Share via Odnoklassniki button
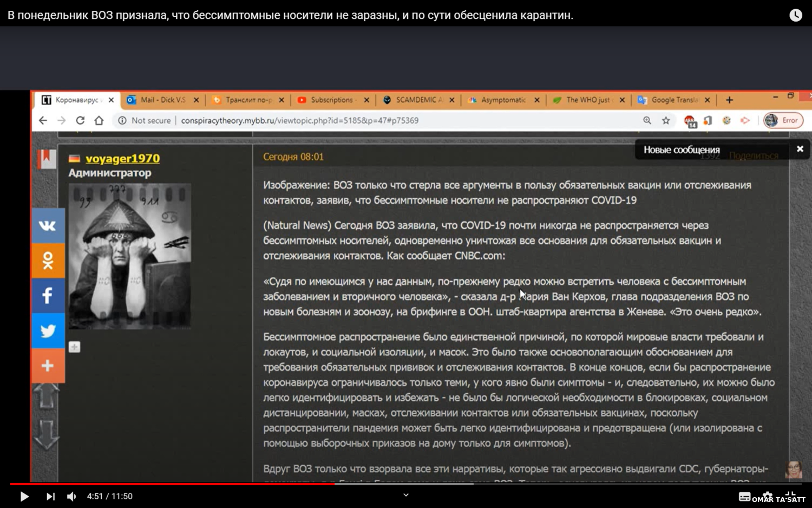The height and width of the screenshot is (508, 812). click(x=48, y=260)
